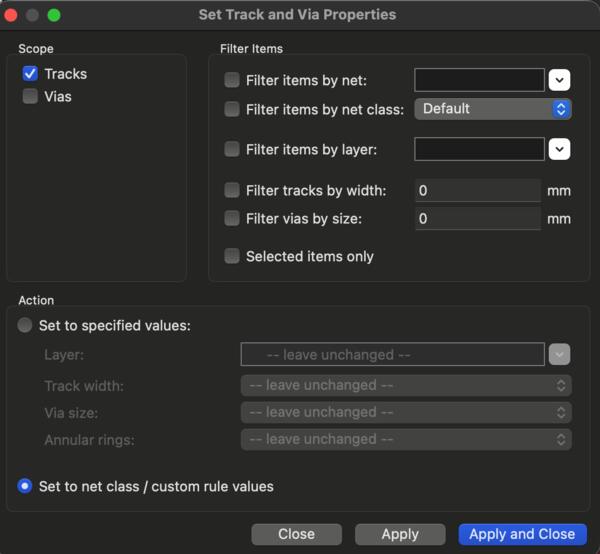Screen dimensions: 600x554
Task: Tick Filter items by net checkbox
Action: click(232, 80)
